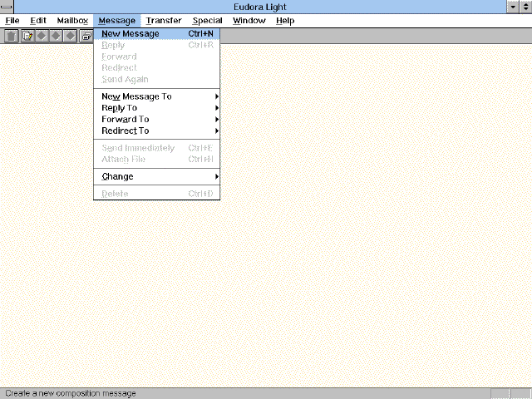Click the new message compose toolbar icon
Viewport: 532px width, 399px height.
27,36
